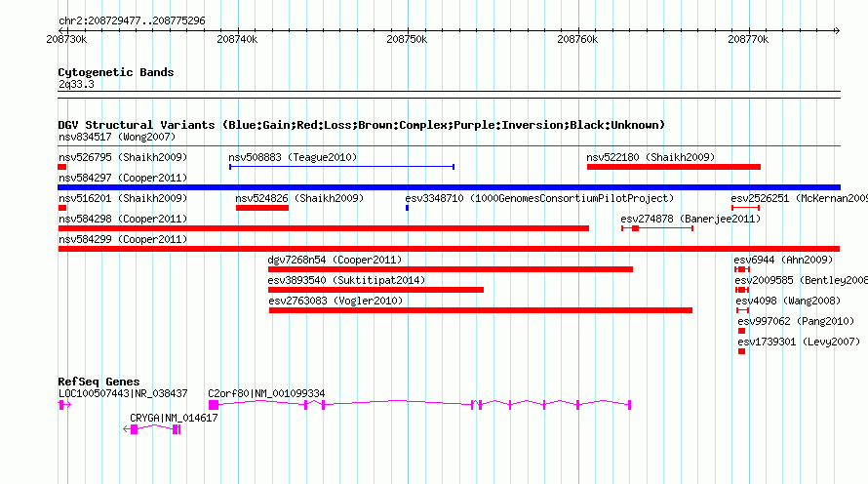
Task: Click the thin red line of nsv834517
Action: point(449,146)
